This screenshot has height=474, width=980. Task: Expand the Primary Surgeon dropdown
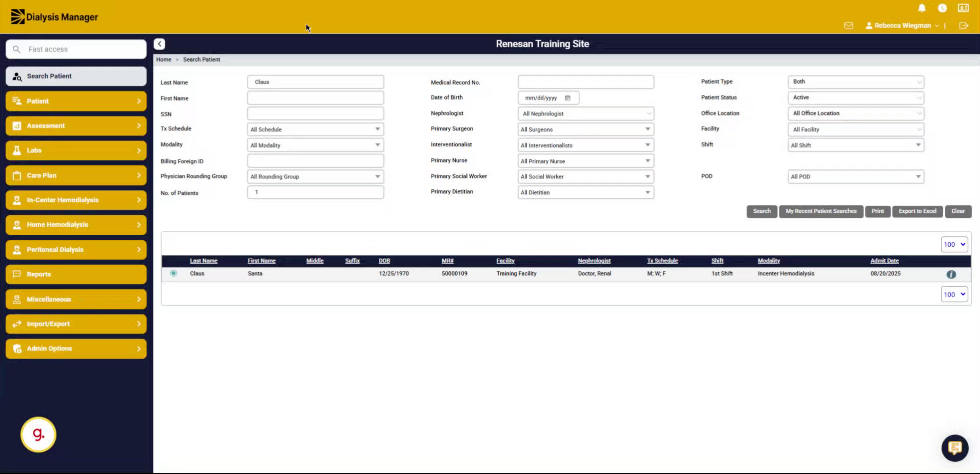[586, 129]
